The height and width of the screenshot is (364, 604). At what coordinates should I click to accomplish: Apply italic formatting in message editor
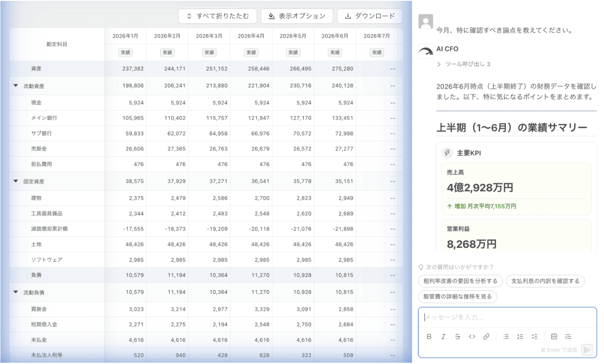pyautogui.click(x=443, y=337)
